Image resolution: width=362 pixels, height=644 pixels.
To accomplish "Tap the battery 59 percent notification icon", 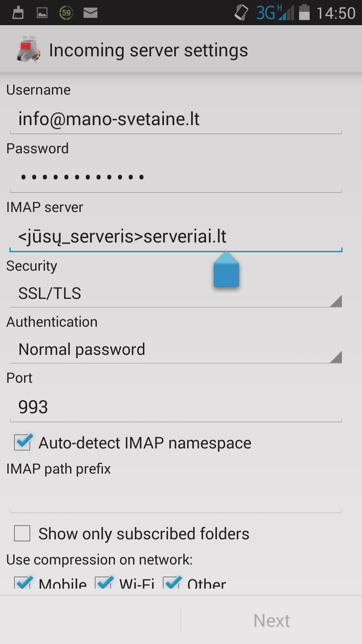I will point(66,13).
